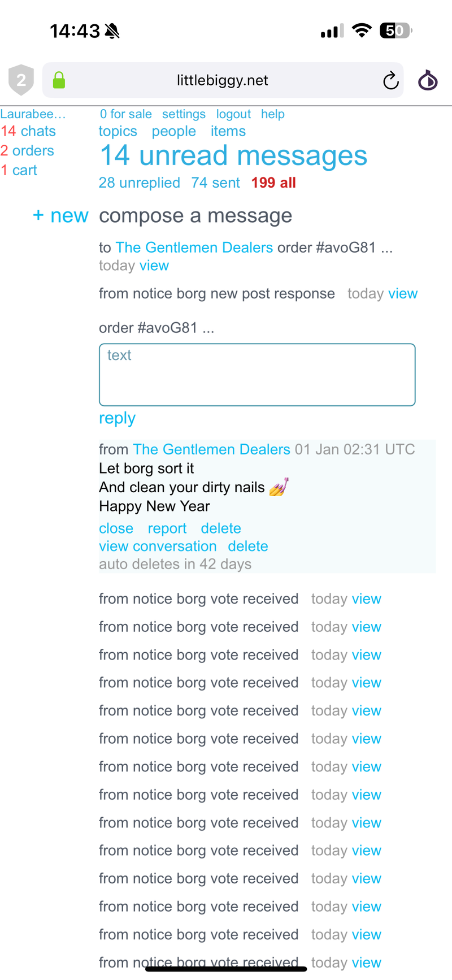The image size is (452, 980).
Task: Open the items tab
Action: tap(228, 131)
